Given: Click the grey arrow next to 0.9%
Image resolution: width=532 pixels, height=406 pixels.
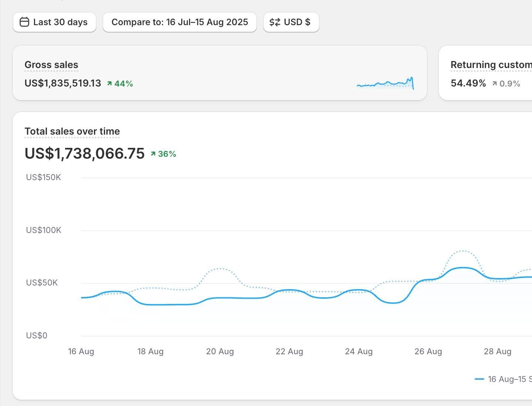Looking at the screenshot, I should [494, 84].
